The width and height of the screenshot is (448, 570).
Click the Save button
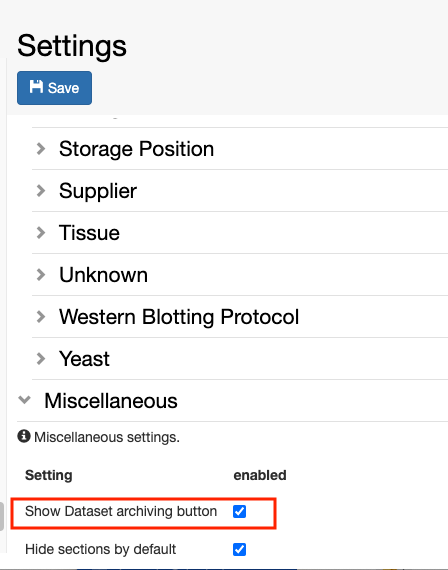click(x=54, y=88)
